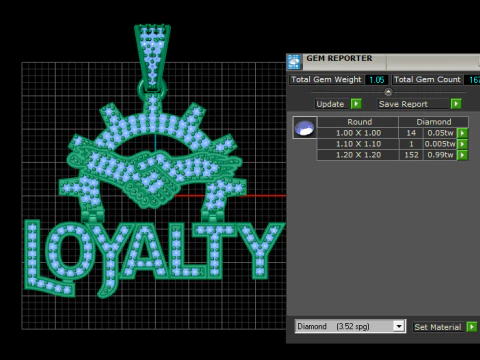Image resolution: width=480 pixels, height=360 pixels.
Task: Click the green arrow on the 1.00 X 1.00 row
Action: pyautogui.click(x=462, y=133)
